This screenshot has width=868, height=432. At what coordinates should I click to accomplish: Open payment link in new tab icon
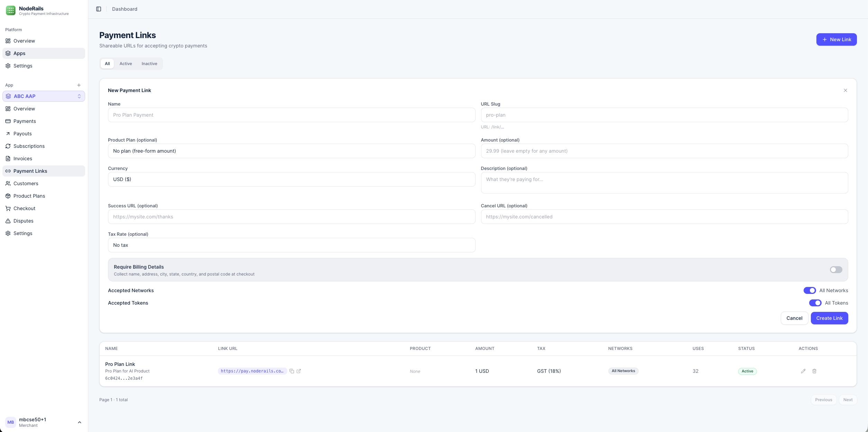299,371
